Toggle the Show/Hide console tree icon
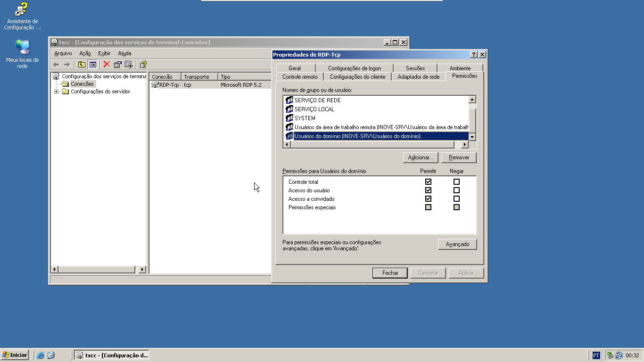The width and height of the screenshot is (644, 362). point(92,65)
